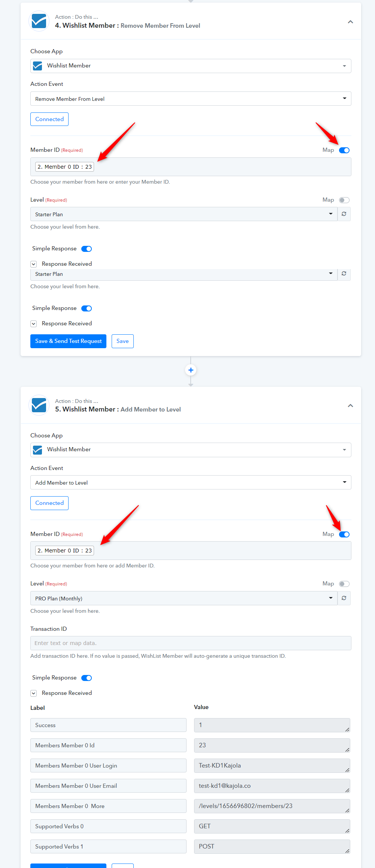
Task: Click resize handle of Test-KD1Kajola value field
Action: click(347, 770)
